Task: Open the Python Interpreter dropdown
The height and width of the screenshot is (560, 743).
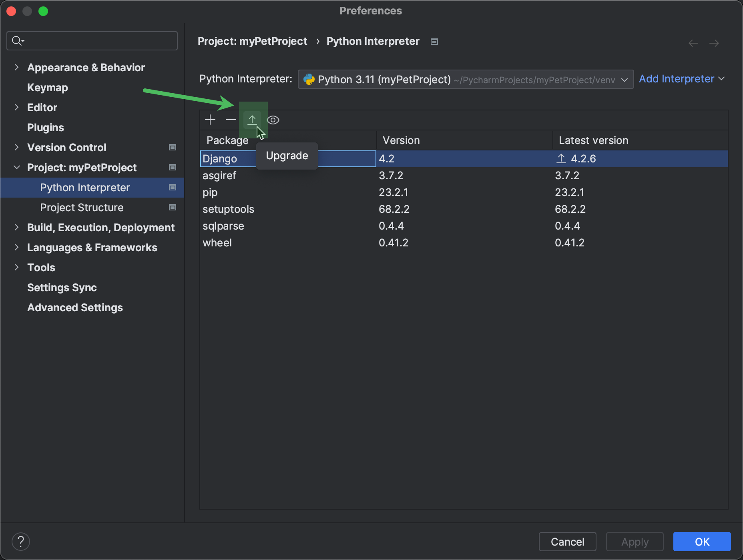Action: 624,79
